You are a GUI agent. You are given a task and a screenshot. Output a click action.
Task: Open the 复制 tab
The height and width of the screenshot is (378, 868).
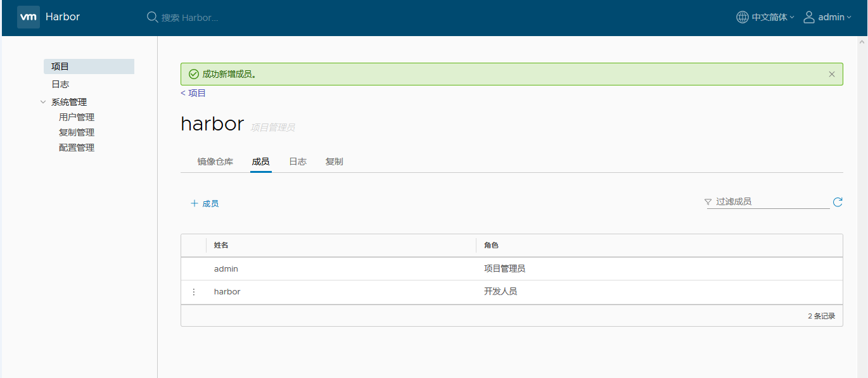(334, 161)
